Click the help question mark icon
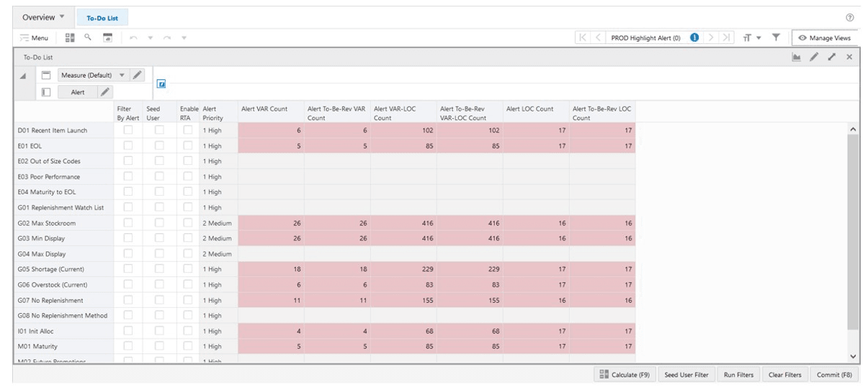 (850, 17)
